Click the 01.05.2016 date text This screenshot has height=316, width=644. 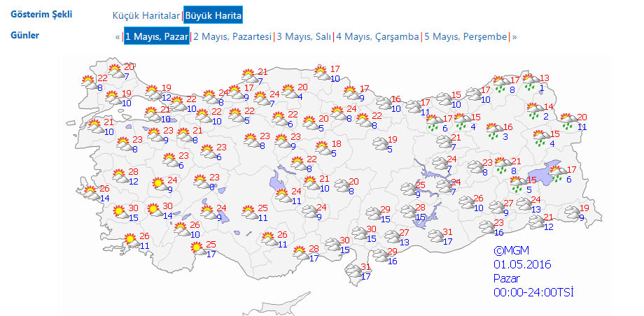[x=522, y=264]
